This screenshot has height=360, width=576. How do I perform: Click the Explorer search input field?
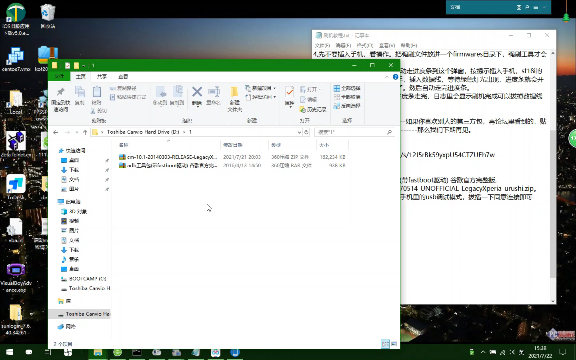pyautogui.click(x=351, y=132)
